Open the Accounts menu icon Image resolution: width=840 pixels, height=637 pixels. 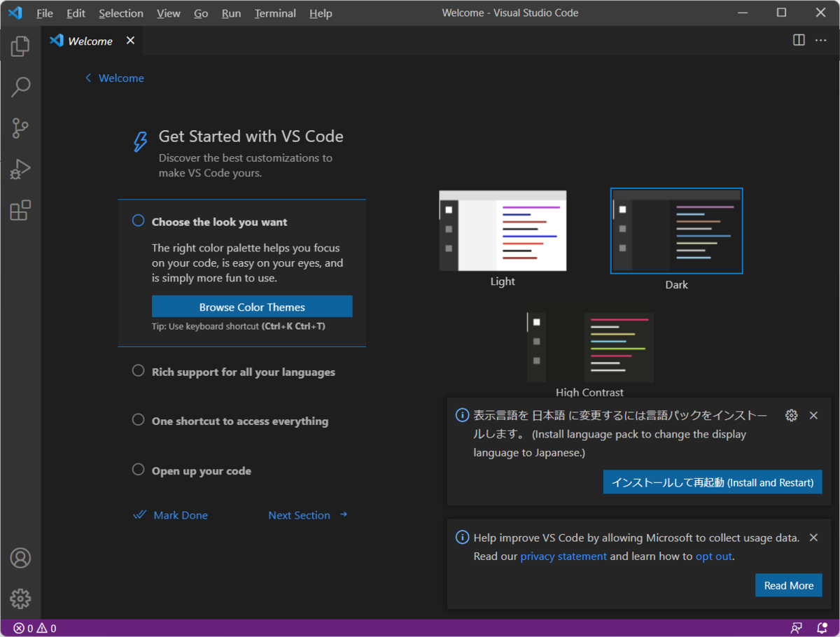pos(20,558)
